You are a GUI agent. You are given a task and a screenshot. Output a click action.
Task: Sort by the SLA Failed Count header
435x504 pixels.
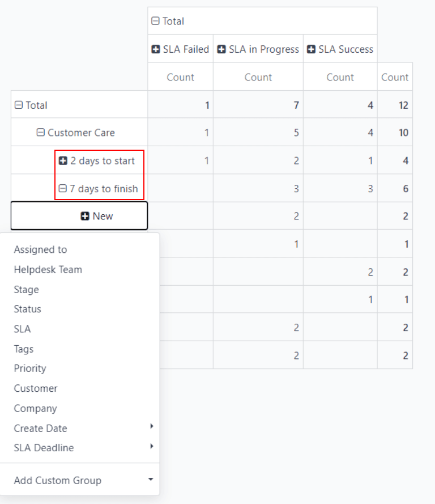click(x=180, y=77)
